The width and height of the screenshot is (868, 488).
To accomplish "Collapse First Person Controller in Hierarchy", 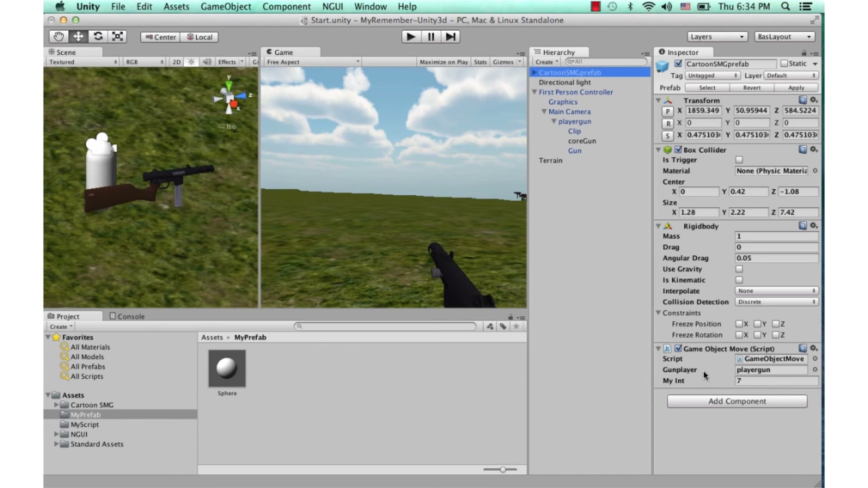I will [534, 92].
